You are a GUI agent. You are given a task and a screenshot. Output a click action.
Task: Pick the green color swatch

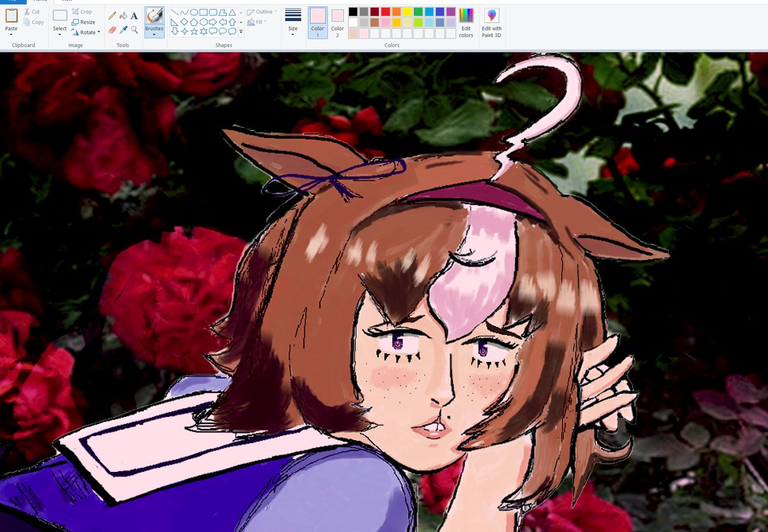click(418, 12)
